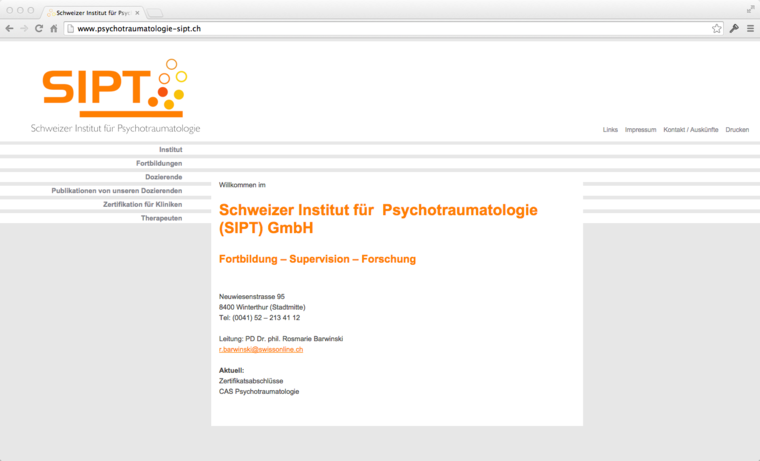Open a new tab button

click(x=155, y=13)
